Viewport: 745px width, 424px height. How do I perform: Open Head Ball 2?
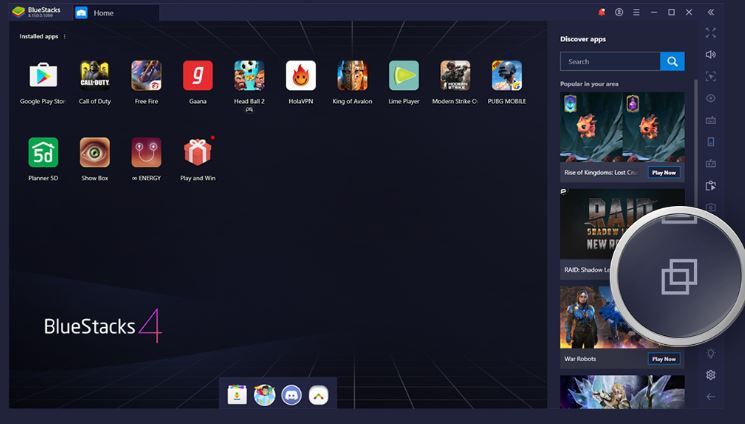click(x=249, y=76)
